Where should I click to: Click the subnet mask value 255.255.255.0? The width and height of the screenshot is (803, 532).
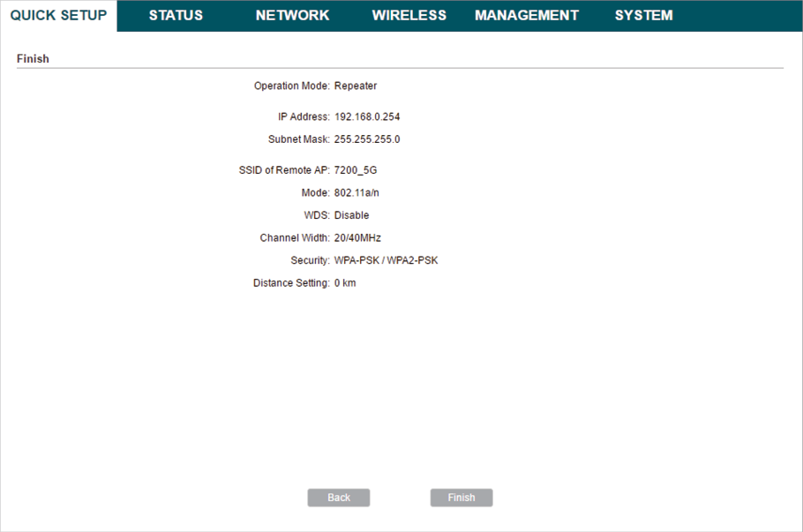(x=367, y=139)
